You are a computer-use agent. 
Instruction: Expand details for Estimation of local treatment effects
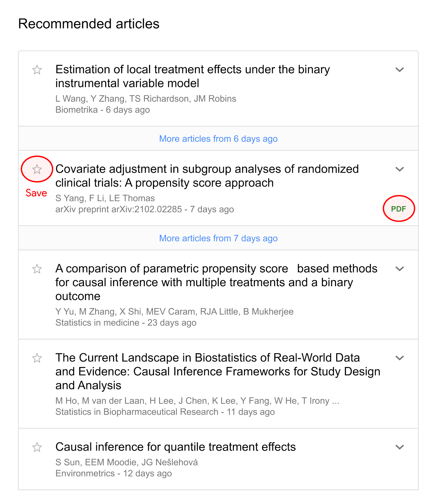400,70
